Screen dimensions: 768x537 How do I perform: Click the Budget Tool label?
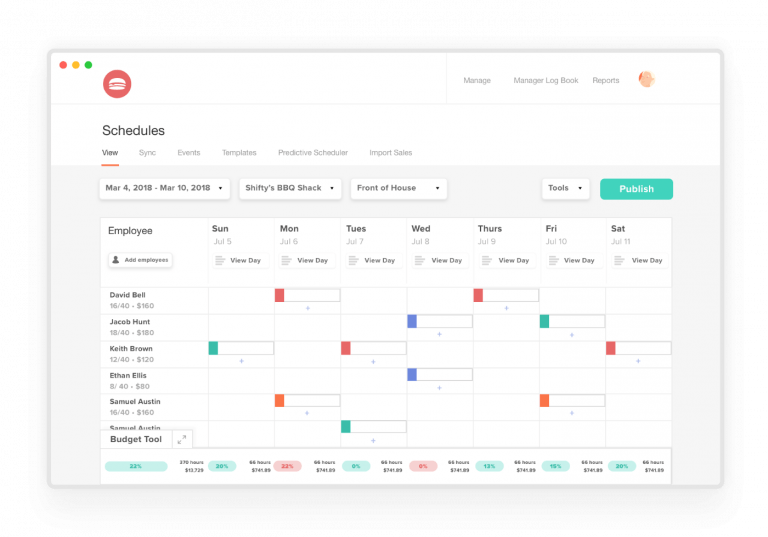136,439
